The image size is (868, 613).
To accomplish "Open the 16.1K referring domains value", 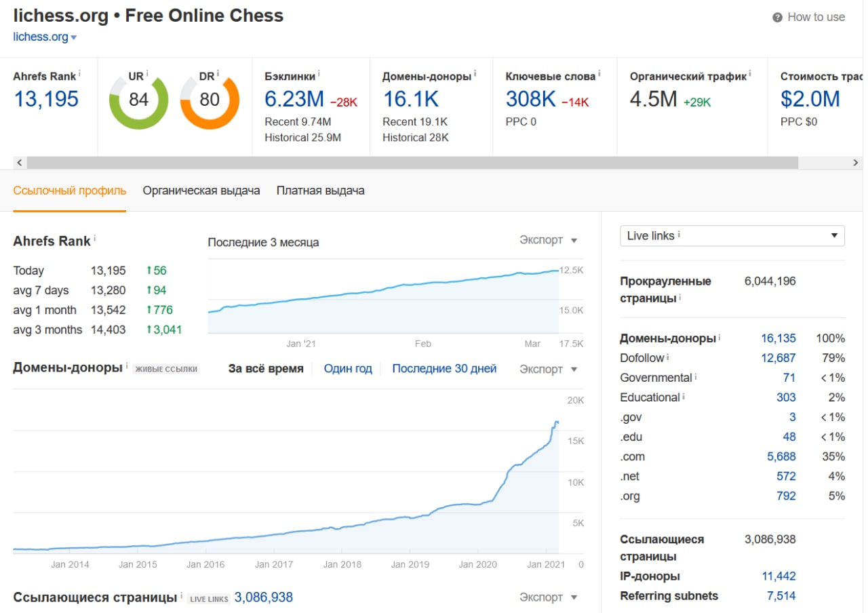I will [x=410, y=99].
